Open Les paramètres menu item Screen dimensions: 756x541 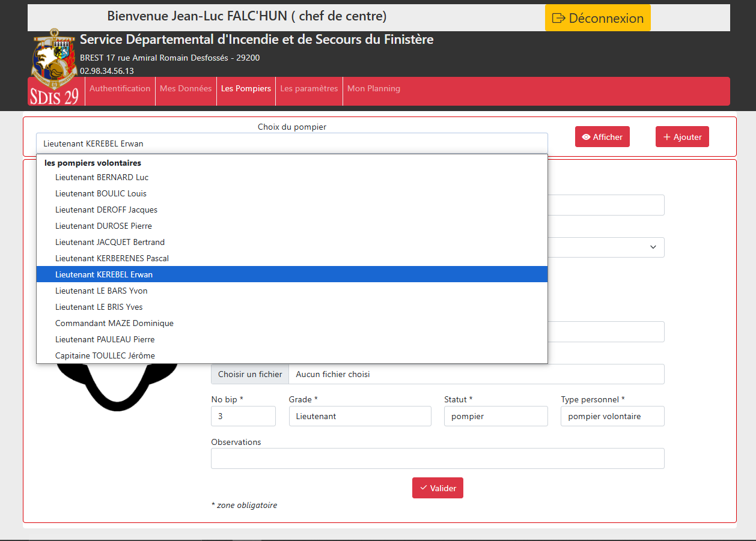[309, 89]
